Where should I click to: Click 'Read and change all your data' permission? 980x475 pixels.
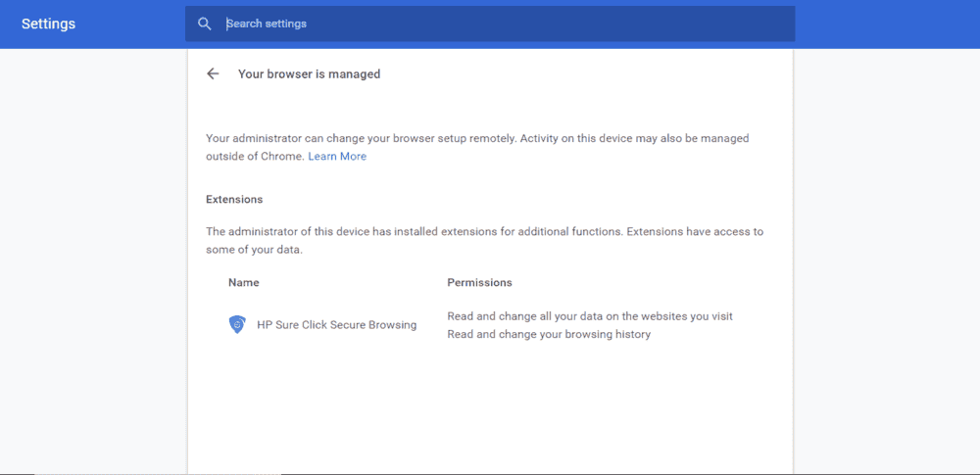pyautogui.click(x=590, y=316)
